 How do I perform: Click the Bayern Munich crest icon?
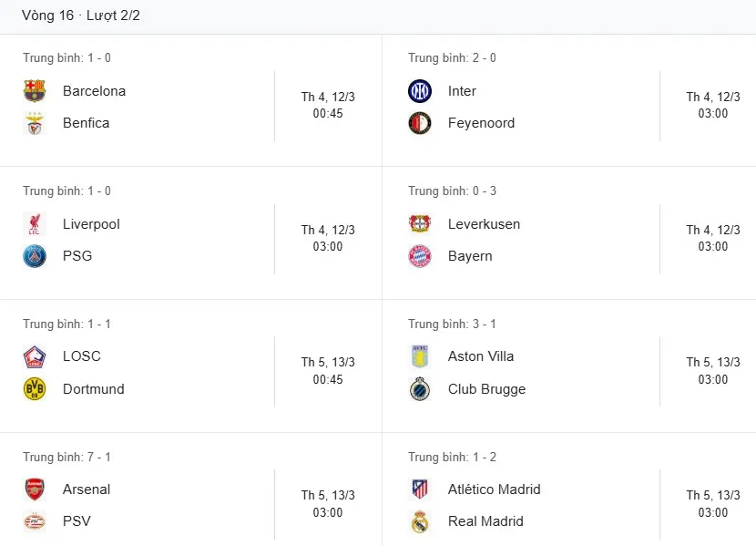[419, 256]
